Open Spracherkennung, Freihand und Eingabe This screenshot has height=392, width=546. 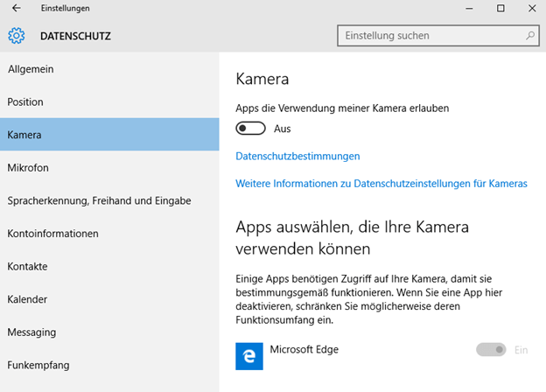[109, 200]
